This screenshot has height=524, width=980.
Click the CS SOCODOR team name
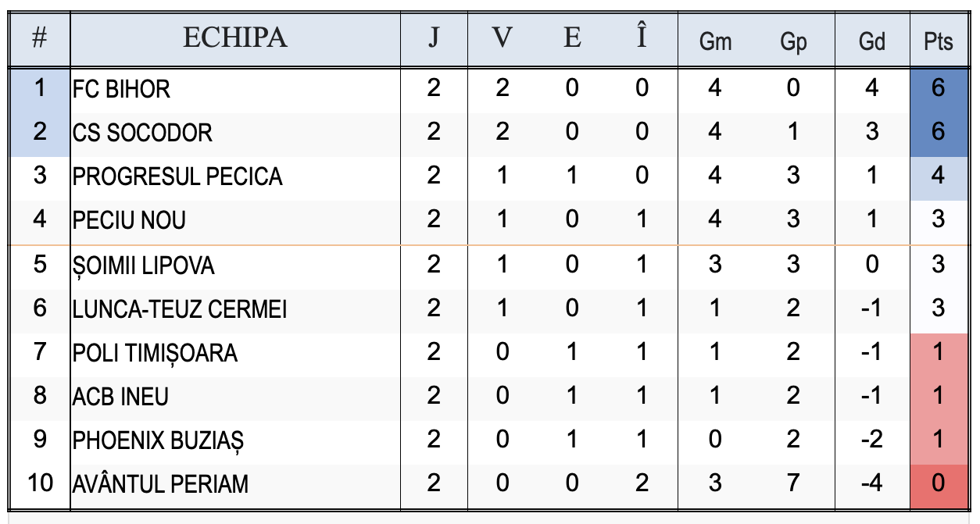pyautogui.click(x=142, y=133)
